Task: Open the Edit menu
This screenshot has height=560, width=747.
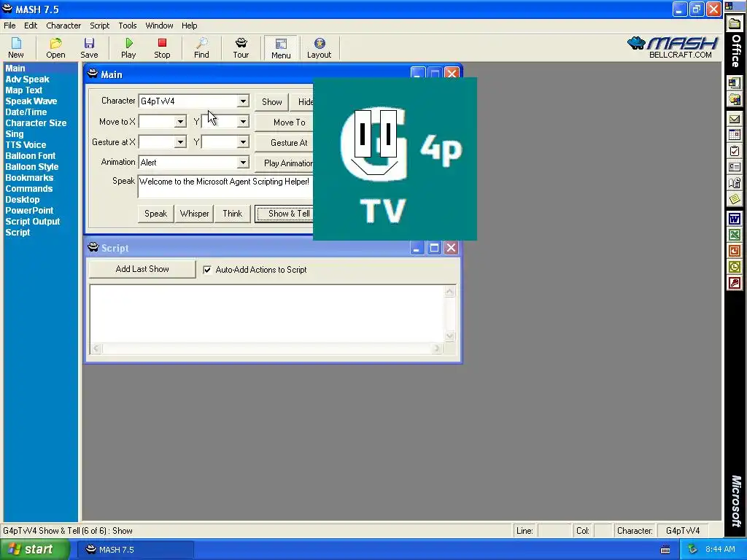Action: [31, 26]
